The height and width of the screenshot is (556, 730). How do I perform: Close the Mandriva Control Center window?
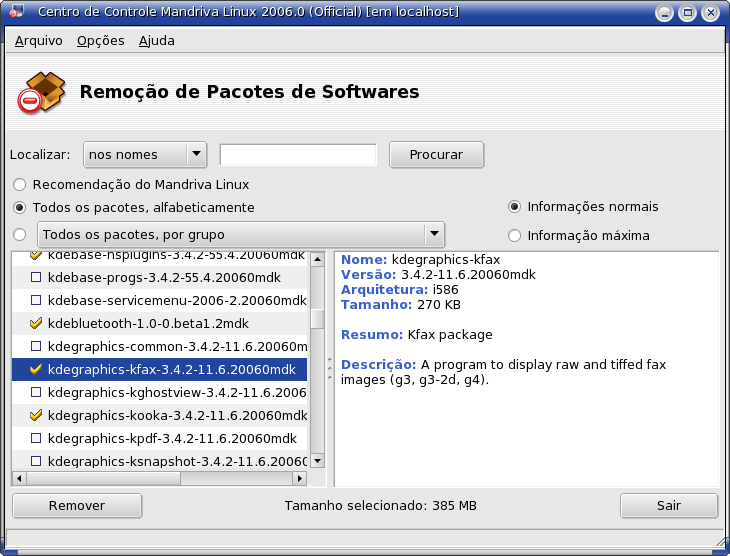710,12
